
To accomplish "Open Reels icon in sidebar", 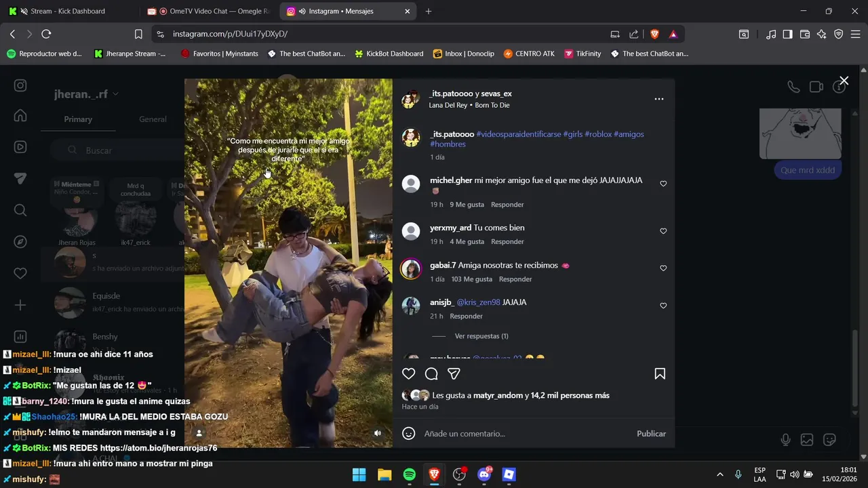I will (x=20, y=147).
